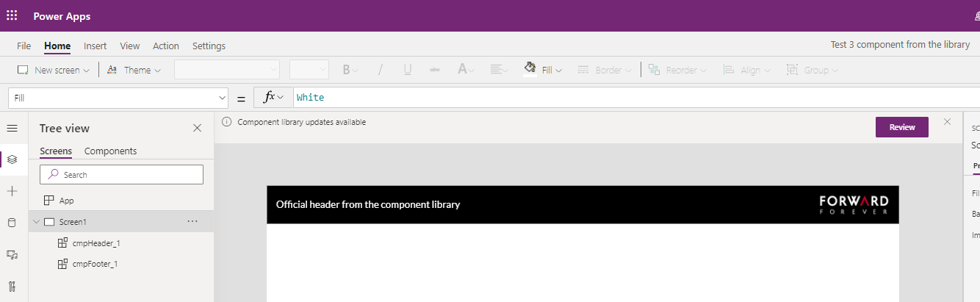Screen dimensions: 980x302
Task: Expand the Fill property selector dropdown
Action: (223, 98)
